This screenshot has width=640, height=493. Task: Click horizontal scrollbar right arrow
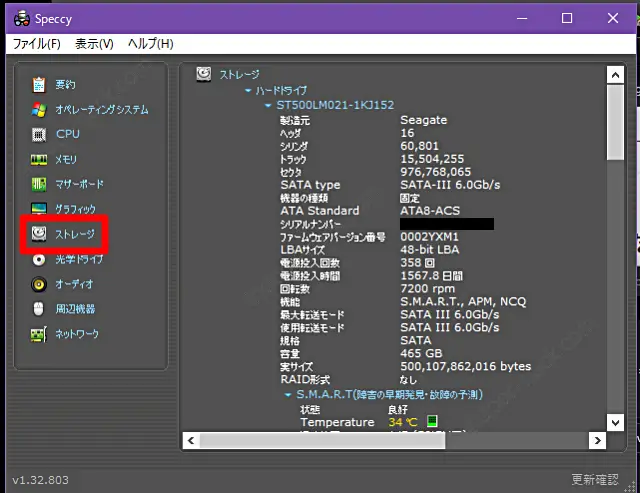(597, 441)
